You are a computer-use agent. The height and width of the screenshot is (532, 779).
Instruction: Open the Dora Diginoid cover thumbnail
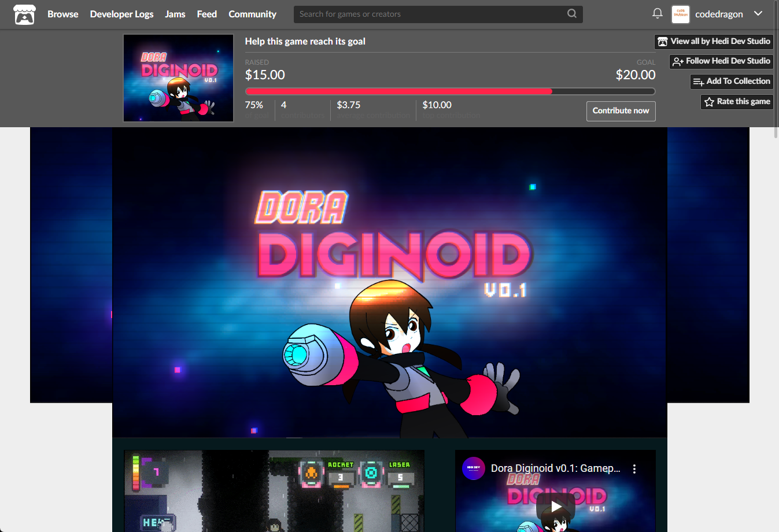(x=178, y=78)
